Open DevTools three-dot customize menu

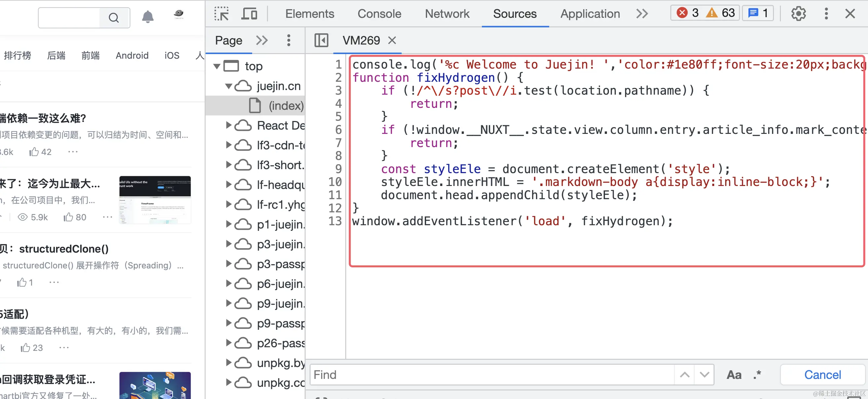[826, 14]
